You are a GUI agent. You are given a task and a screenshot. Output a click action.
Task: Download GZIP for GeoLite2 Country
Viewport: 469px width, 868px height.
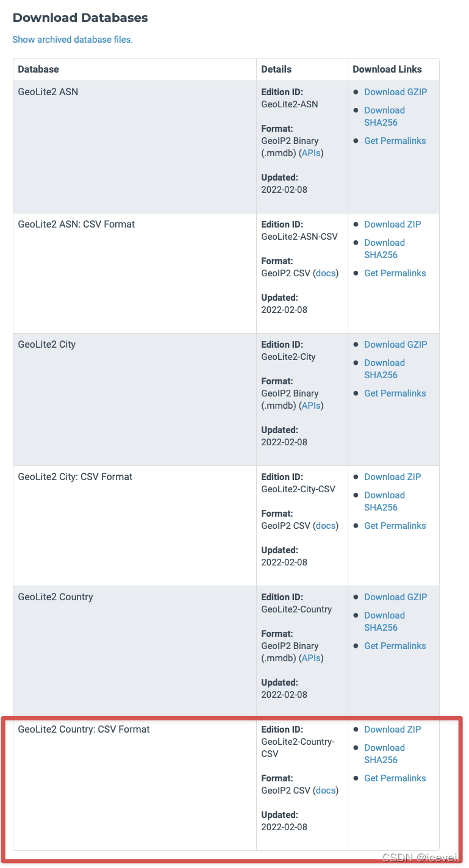[395, 597]
